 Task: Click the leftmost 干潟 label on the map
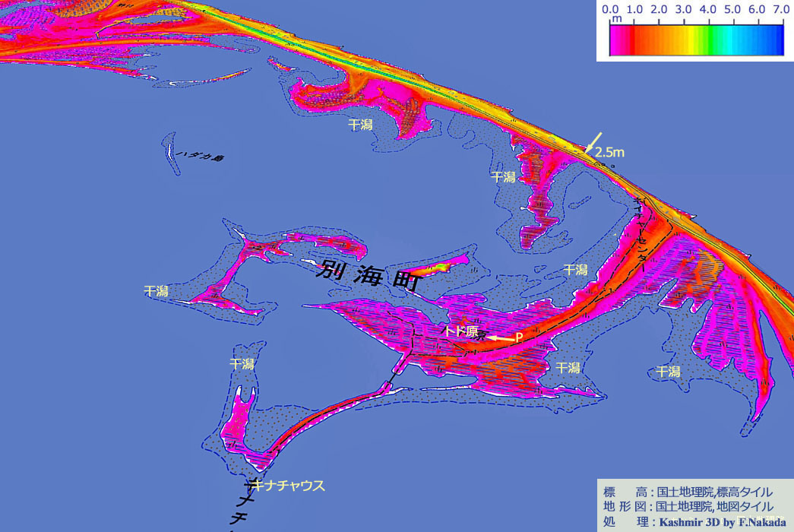[156, 290]
